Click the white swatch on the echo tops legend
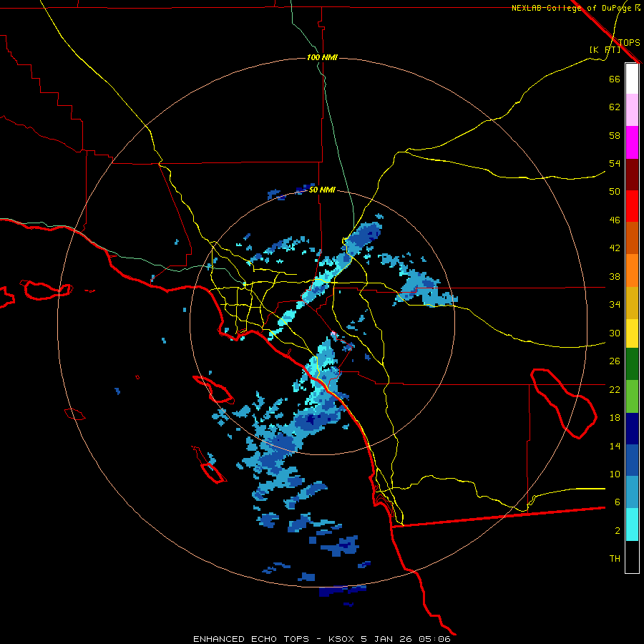This screenshot has height=644, width=644. click(x=632, y=79)
